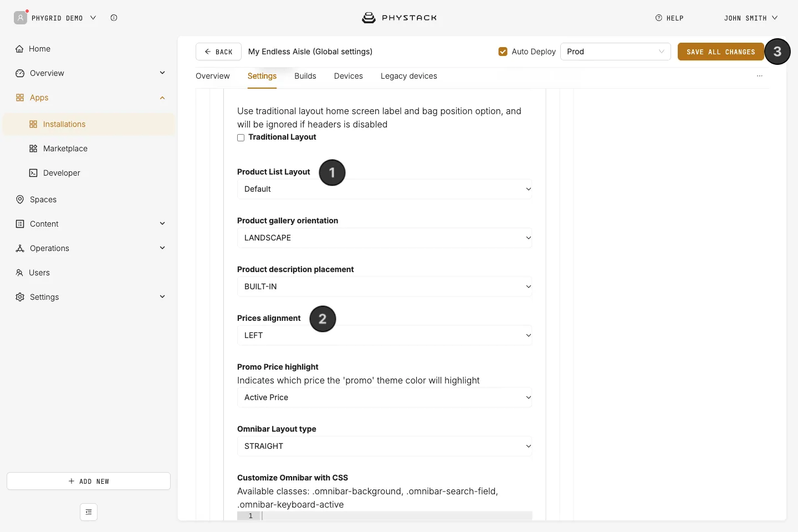Open the Omnibar Layout type dropdown
798x532 pixels.
coord(385,446)
